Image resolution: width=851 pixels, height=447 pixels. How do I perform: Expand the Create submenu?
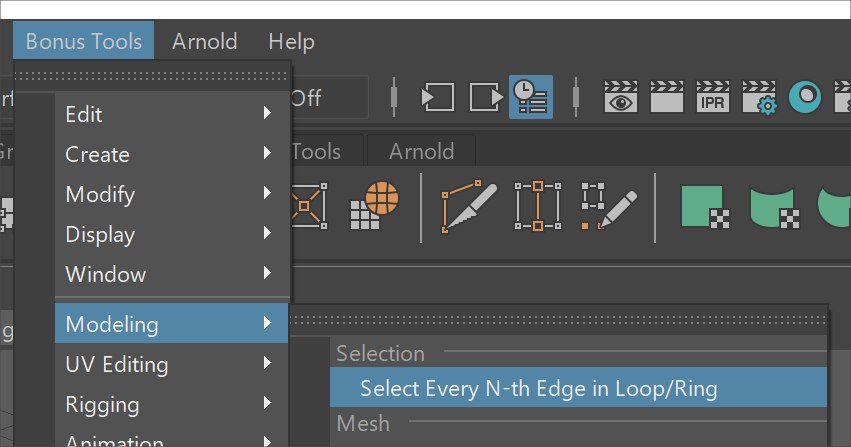click(172, 154)
